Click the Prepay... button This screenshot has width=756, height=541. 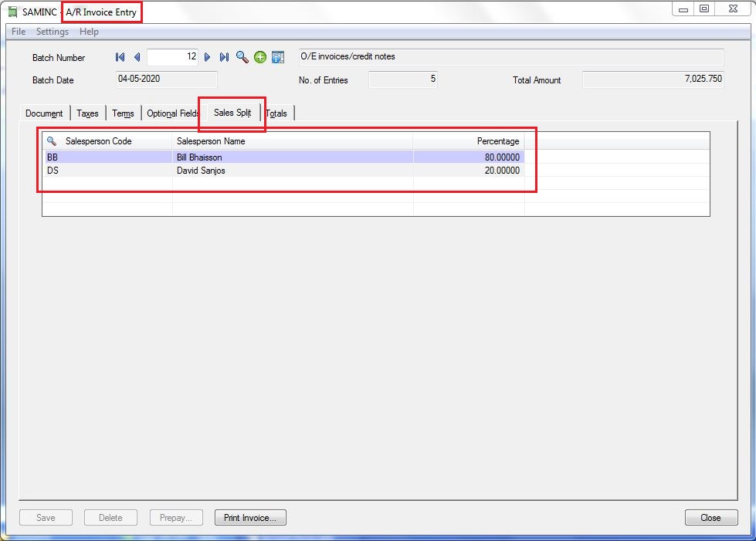coord(176,517)
